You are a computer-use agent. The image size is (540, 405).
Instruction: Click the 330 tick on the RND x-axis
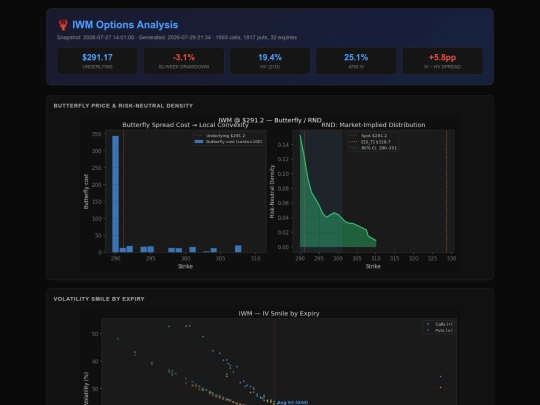[x=451, y=259]
